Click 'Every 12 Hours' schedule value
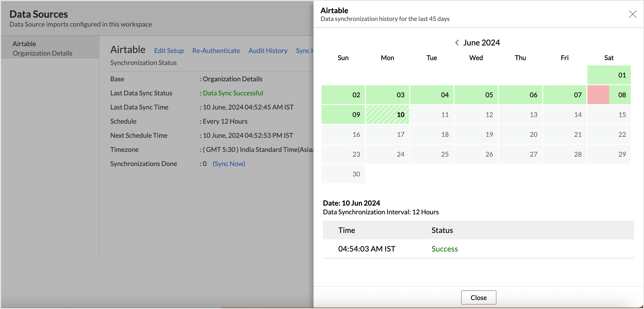This screenshot has height=309, width=644. pos(225,121)
